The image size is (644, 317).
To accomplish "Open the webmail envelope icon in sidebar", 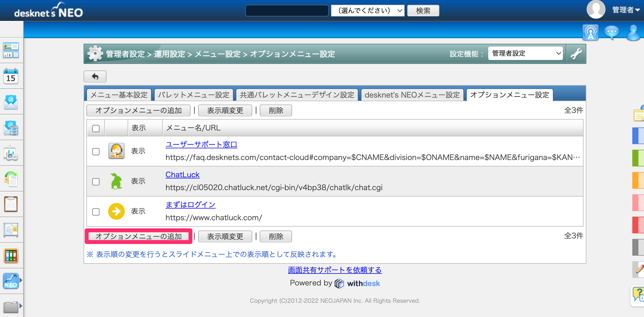I will pos(11,102).
